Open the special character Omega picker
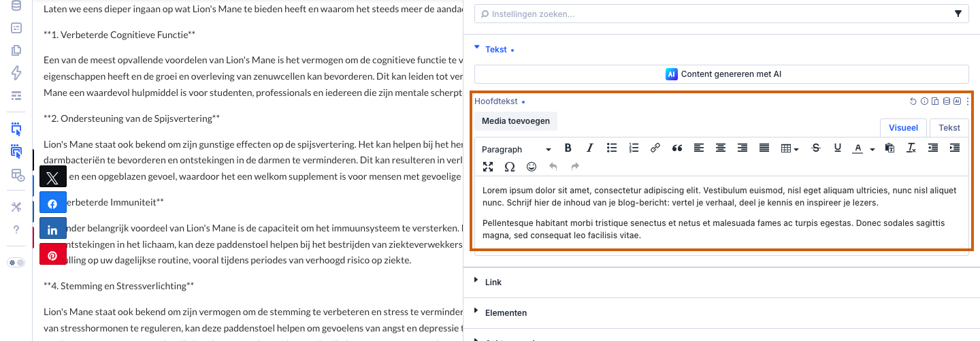This screenshot has height=341, width=980. (x=510, y=167)
